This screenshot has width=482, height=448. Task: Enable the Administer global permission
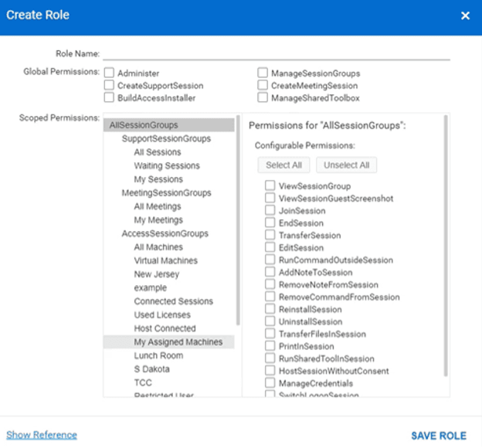pyautogui.click(x=109, y=73)
